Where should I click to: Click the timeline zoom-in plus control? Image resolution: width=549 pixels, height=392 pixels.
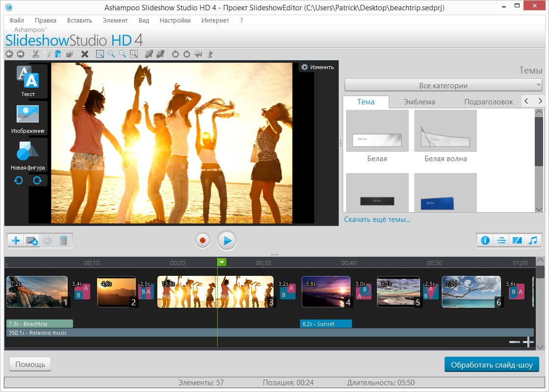[x=528, y=342]
